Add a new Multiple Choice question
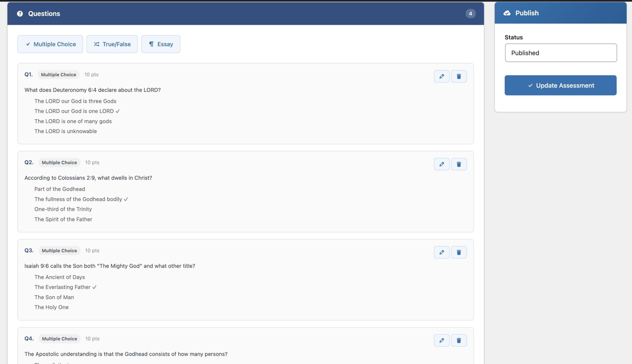The image size is (632, 364). pyautogui.click(x=50, y=44)
